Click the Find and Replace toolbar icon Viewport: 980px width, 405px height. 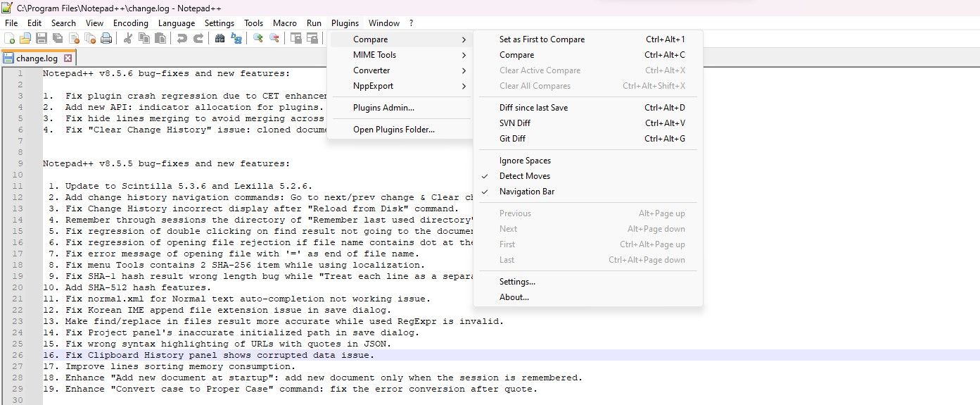tap(236, 39)
